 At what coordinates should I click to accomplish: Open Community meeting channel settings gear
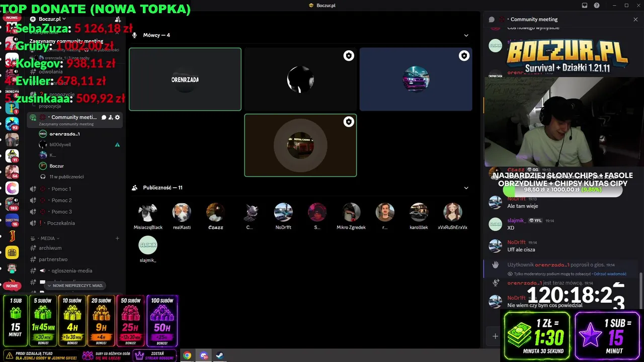(118, 117)
